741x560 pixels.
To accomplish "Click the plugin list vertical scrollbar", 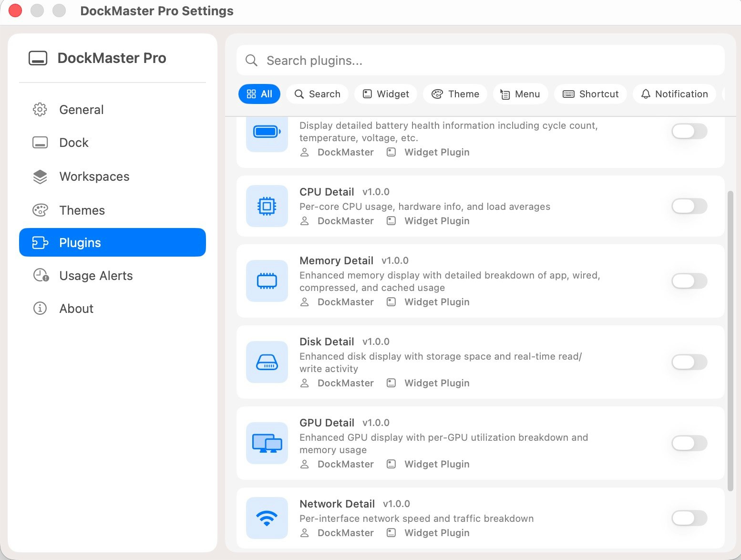I will pos(731,341).
